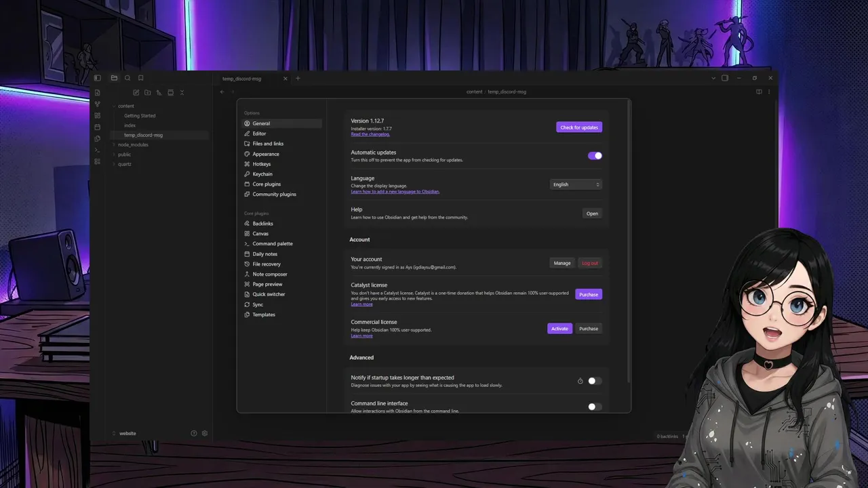Navigate back with the left arrow icon
The width and height of the screenshot is (868, 488).
222,91
